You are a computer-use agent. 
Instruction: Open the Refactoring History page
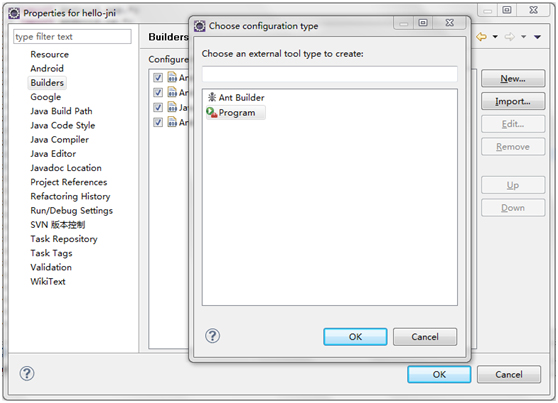click(70, 196)
